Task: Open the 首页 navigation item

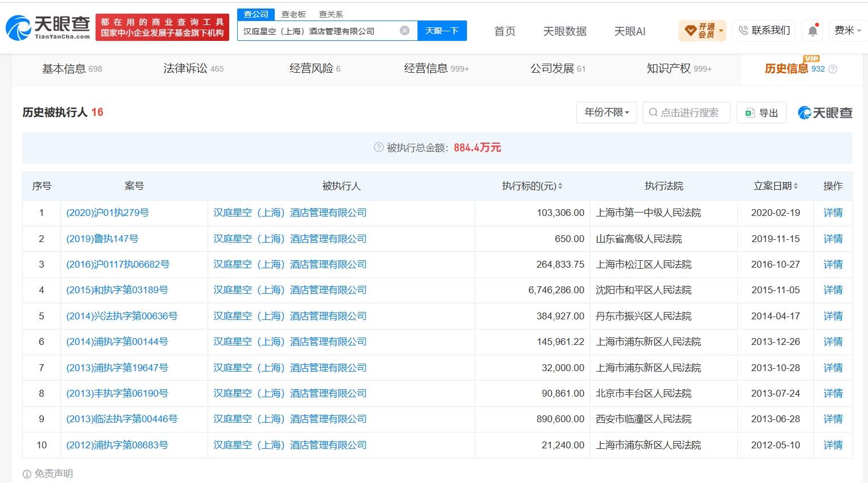Action: (x=505, y=31)
